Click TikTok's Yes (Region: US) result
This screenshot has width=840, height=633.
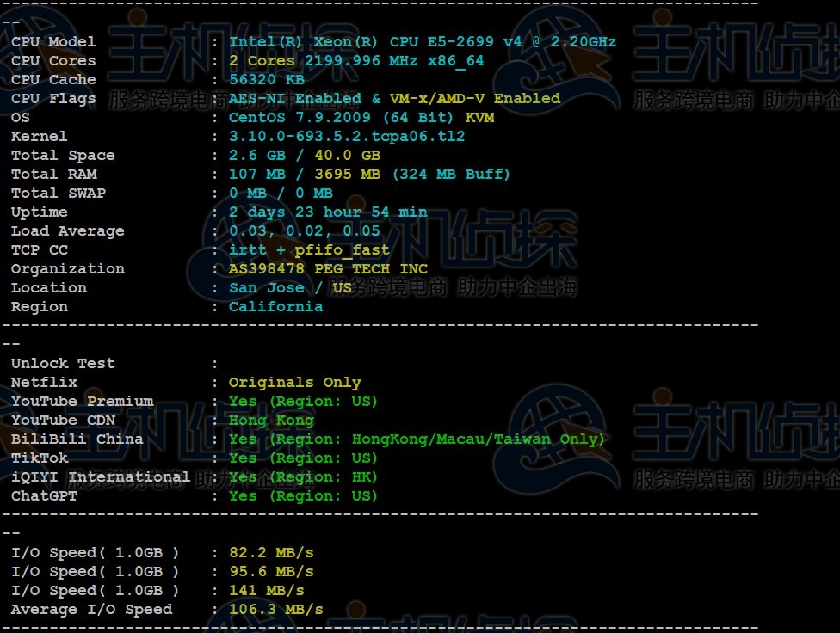303,458
